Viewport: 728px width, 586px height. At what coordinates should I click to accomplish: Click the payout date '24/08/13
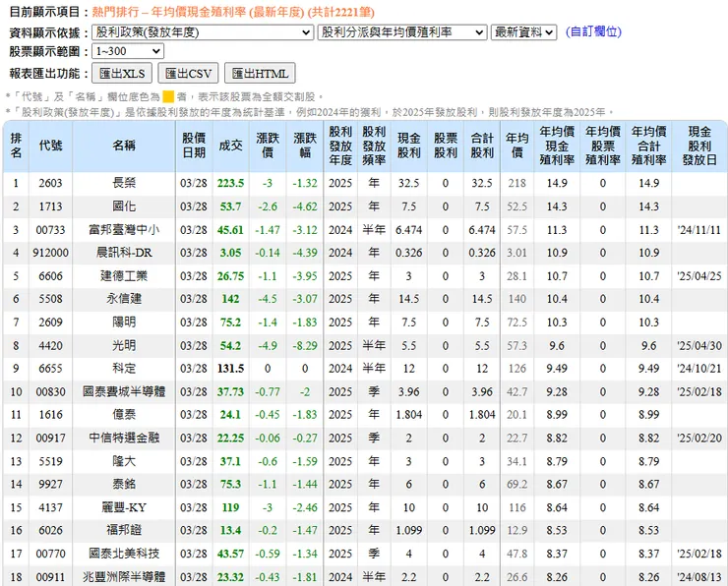tap(699, 577)
